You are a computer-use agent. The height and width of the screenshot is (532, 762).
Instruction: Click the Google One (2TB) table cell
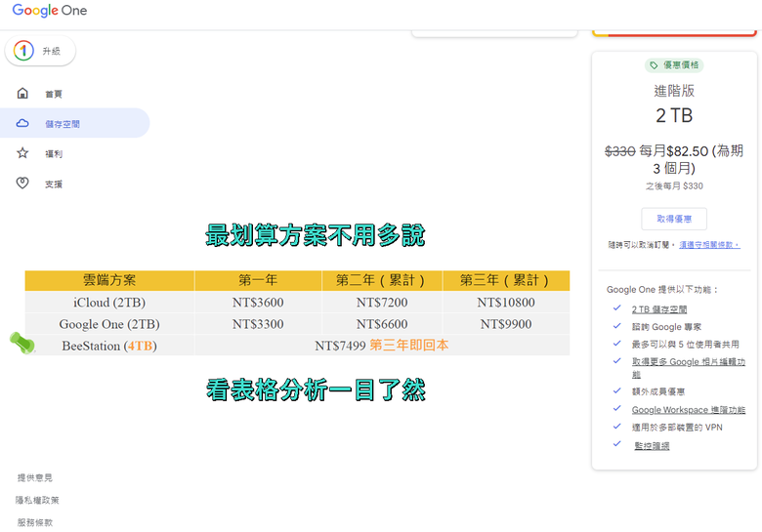tap(109, 324)
